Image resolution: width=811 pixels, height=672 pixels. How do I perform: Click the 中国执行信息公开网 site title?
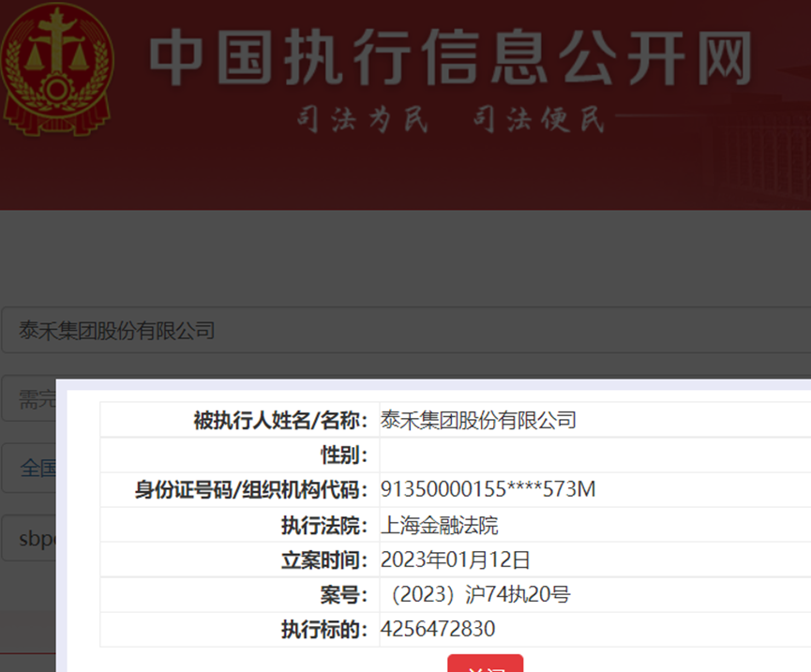coord(450,60)
